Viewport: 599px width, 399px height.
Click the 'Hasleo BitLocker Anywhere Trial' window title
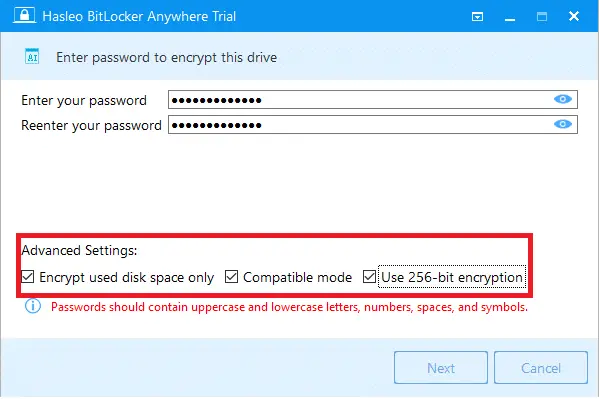pyautogui.click(x=139, y=16)
